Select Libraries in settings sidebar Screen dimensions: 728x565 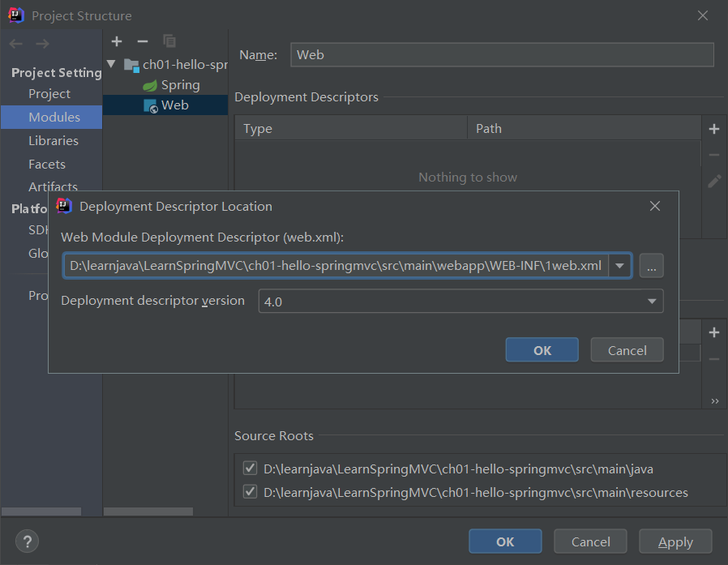pos(54,141)
